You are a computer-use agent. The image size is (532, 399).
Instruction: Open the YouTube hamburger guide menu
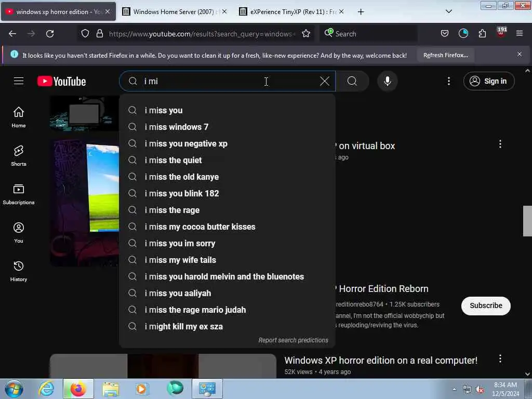[19, 81]
